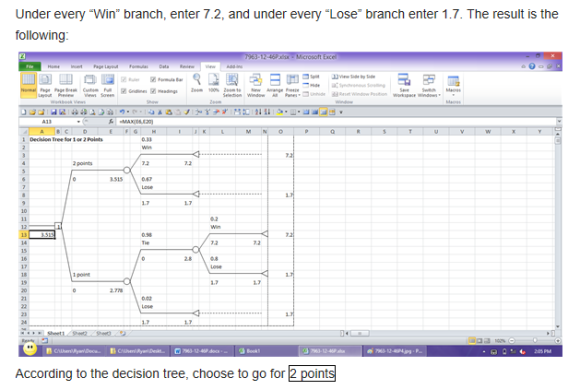Expand the Switch Windows dropdown
This screenshot has height=390, width=580.
tap(429, 85)
